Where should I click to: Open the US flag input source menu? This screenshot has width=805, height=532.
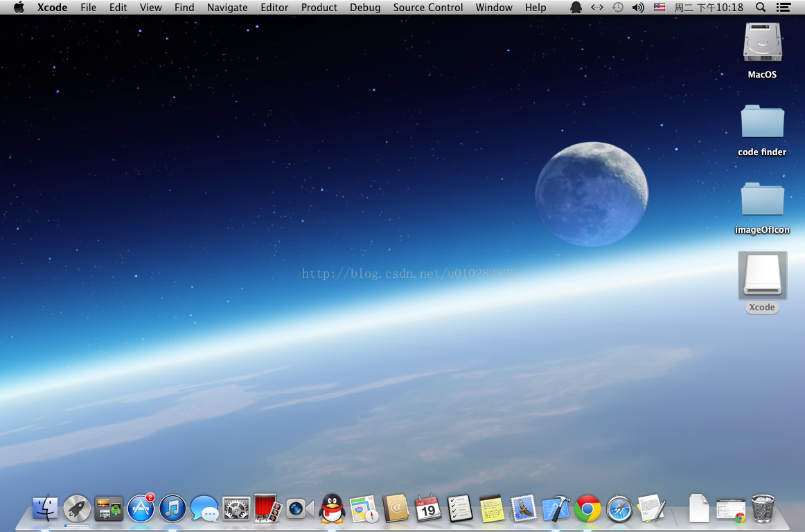pyautogui.click(x=659, y=8)
